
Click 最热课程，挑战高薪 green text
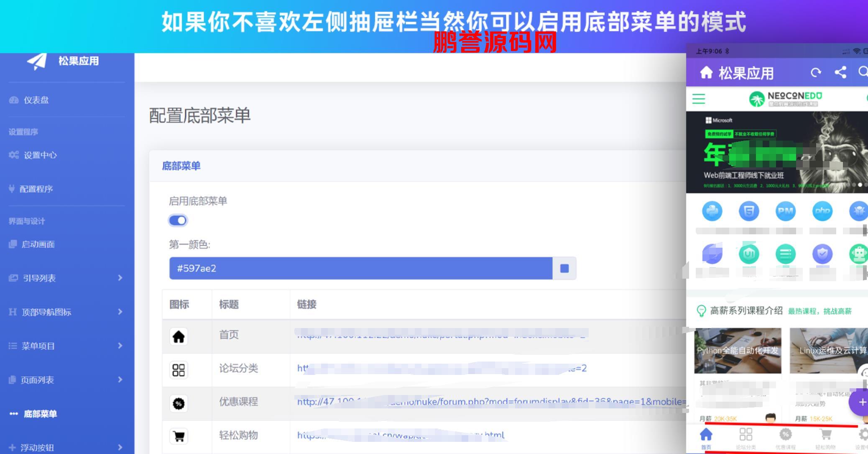[820, 311]
